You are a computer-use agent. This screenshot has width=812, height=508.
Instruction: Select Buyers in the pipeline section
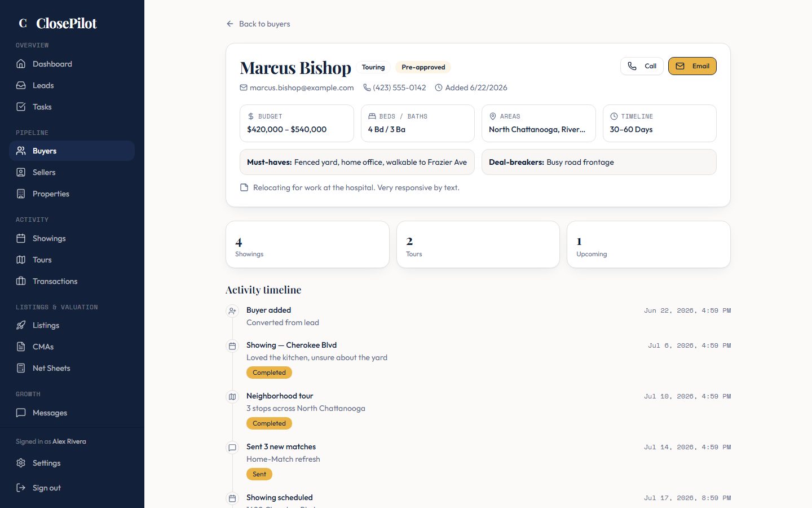(x=72, y=151)
